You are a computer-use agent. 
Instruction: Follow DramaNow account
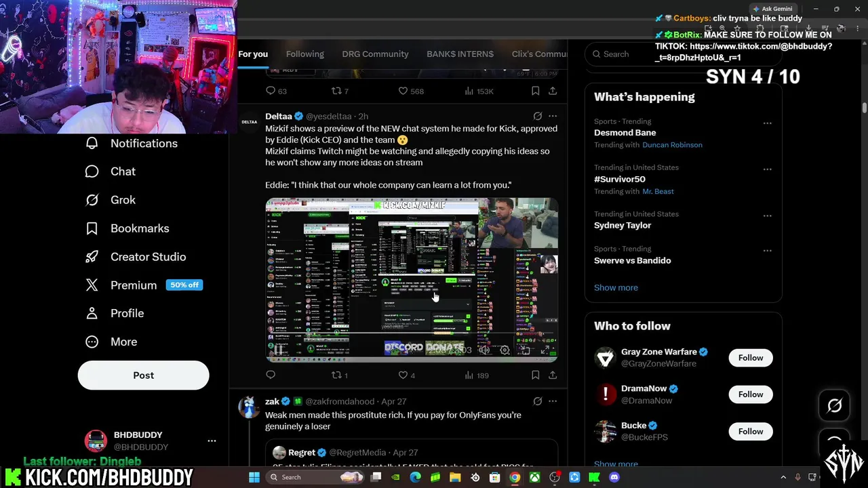click(751, 394)
